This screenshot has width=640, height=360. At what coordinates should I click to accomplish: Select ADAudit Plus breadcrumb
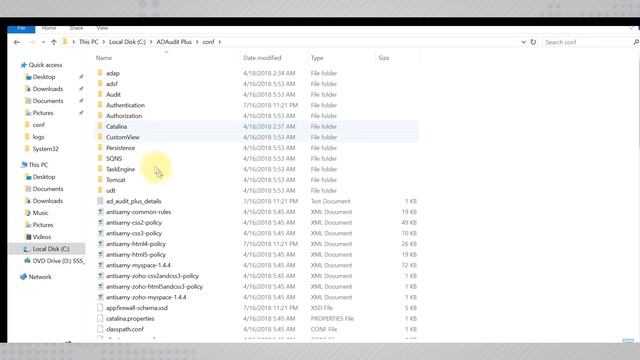174,42
